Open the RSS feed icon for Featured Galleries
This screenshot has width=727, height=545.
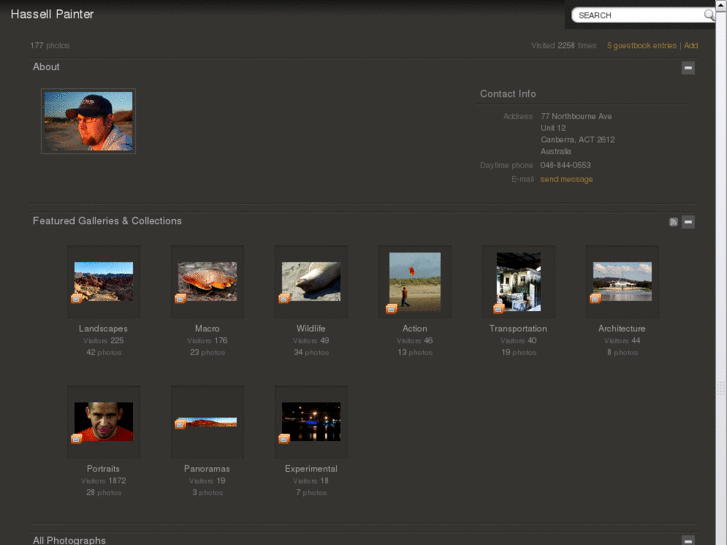pyautogui.click(x=673, y=222)
